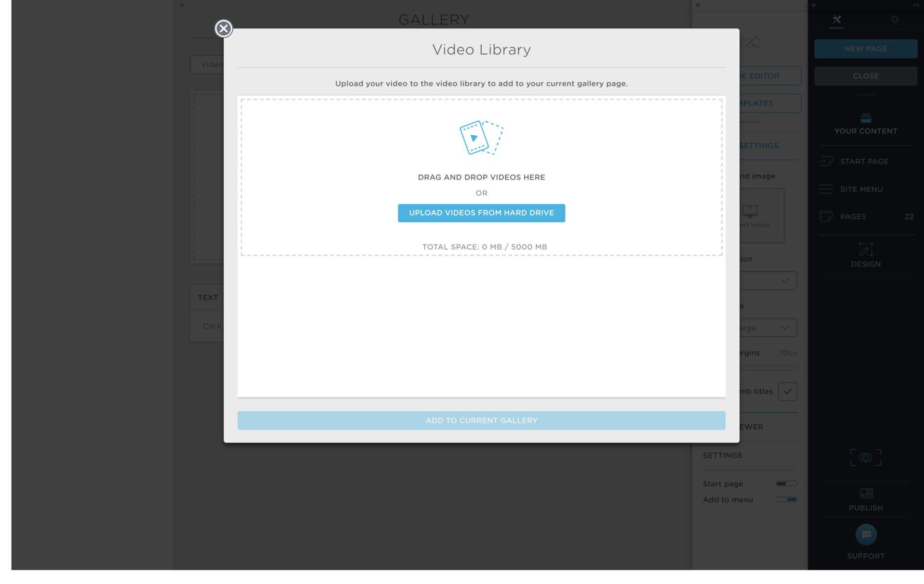The width and height of the screenshot is (924, 584).
Task: Expand the dropdown above the large dropdown
Action: [x=768, y=280]
